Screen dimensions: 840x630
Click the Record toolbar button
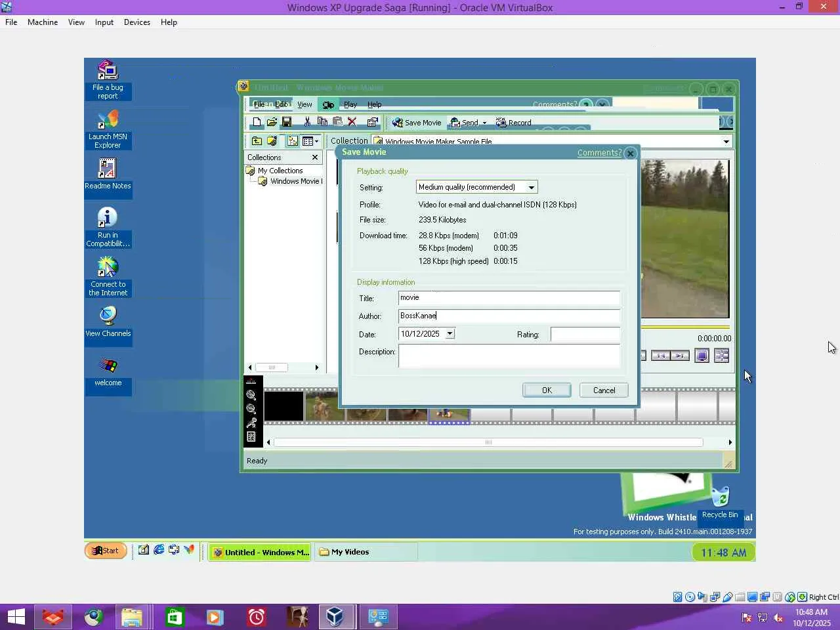514,123
